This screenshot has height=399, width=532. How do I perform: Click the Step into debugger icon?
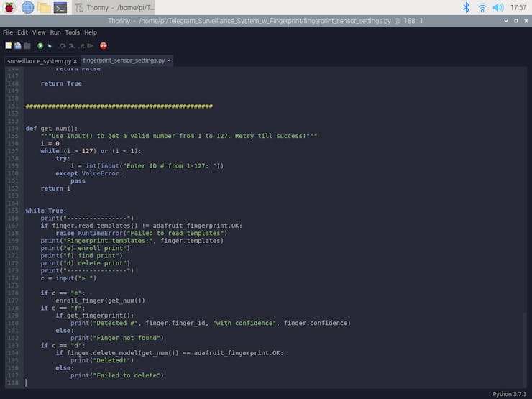[x=72, y=45]
